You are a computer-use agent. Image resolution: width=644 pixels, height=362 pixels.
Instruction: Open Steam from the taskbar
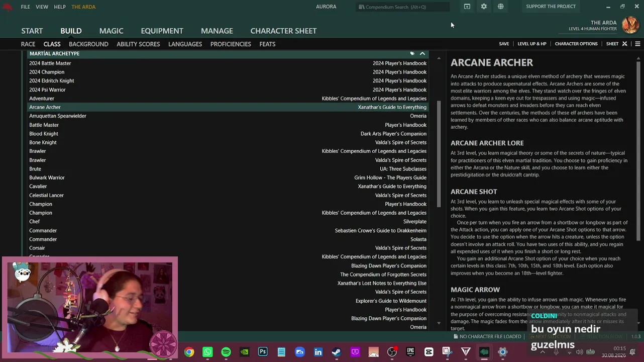(x=337, y=352)
